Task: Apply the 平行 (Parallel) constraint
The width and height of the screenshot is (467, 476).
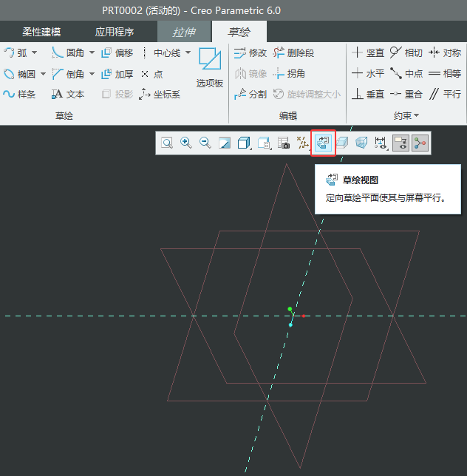Action: (x=445, y=95)
